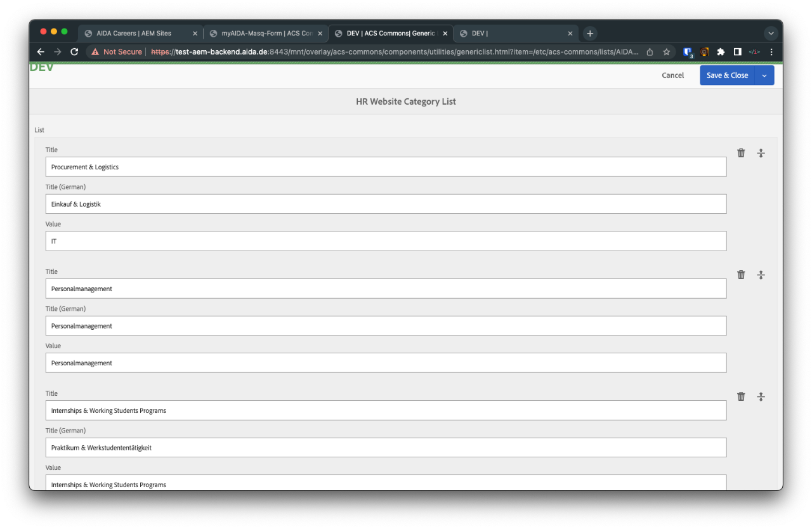The height and width of the screenshot is (529, 812).
Task: Open the Chrome three-dot menu
Action: click(771, 51)
